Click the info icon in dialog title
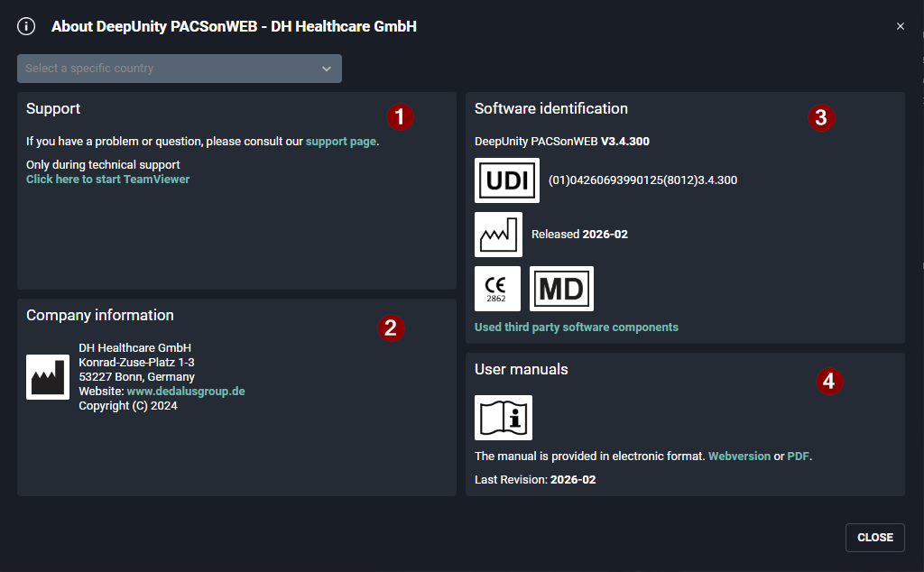This screenshot has width=924, height=572. 27,26
